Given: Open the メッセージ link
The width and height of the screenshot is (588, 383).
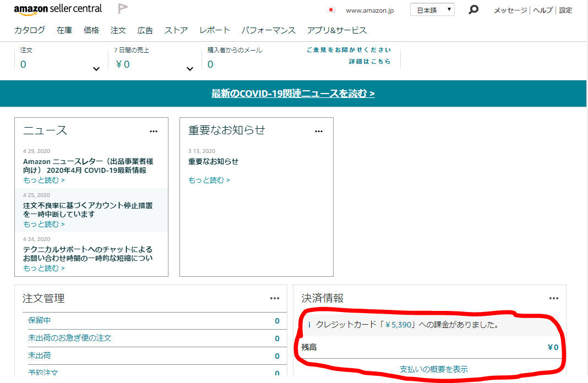Looking at the screenshot, I should pyautogui.click(x=510, y=10).
